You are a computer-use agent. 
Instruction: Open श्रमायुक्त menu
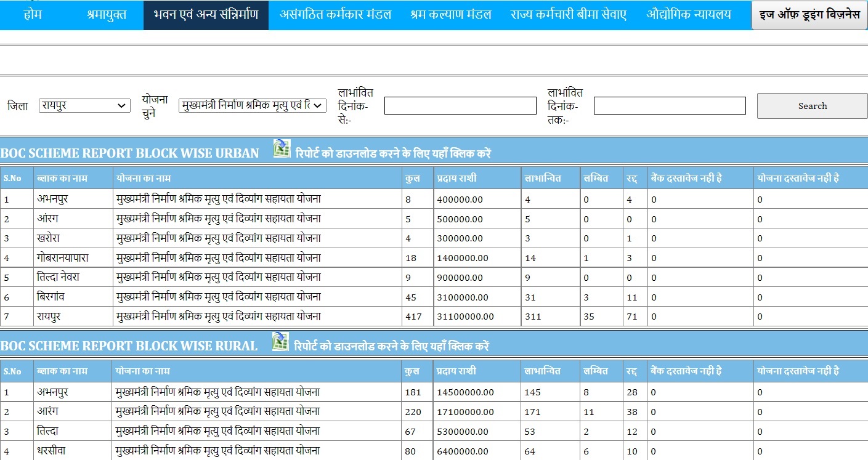[107, 14]
